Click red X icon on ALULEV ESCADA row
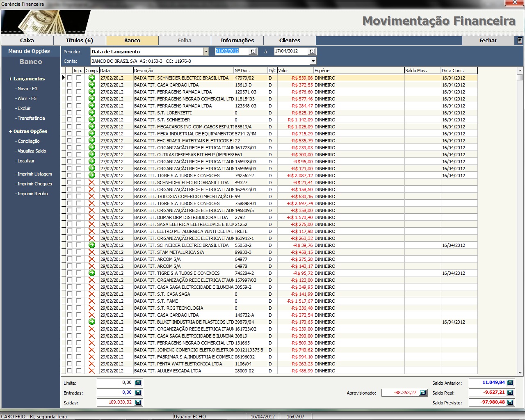This screenshot has height=420, width=525. coord(92,371)
